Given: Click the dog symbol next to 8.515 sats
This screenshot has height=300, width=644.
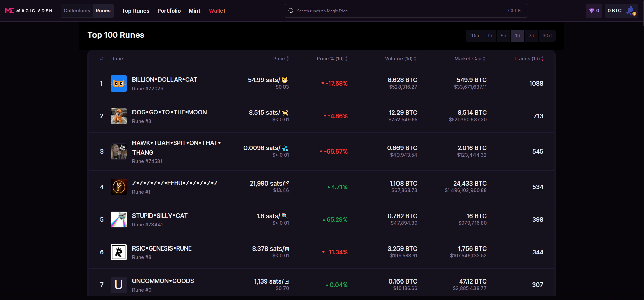Looking at the screenshot, I should click(285, 113).
